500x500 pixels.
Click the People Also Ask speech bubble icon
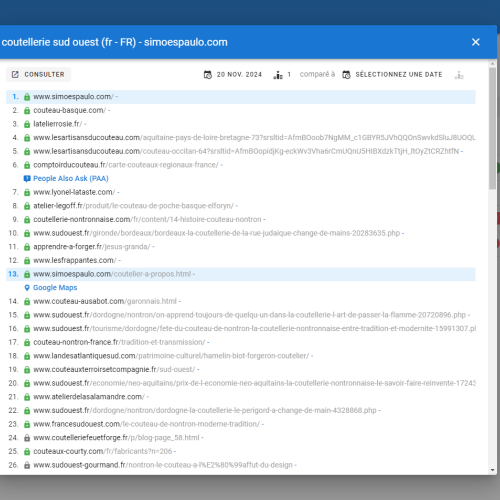click(27, 179)
